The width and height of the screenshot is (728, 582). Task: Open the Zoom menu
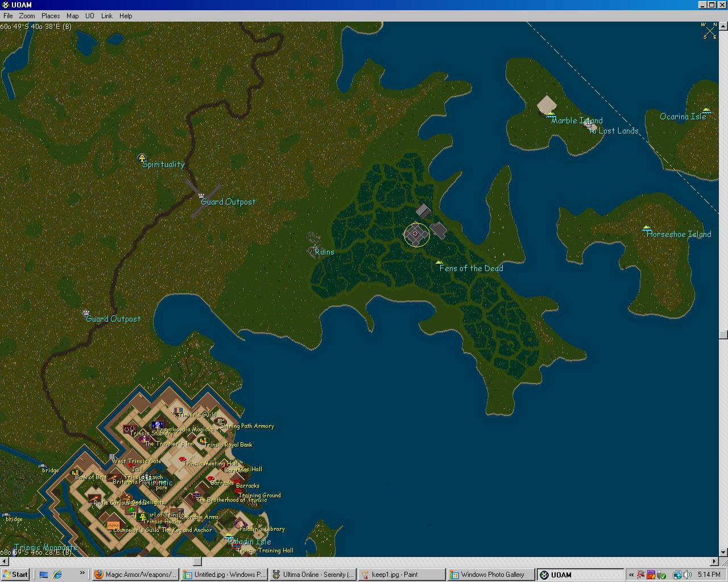coord(27,16)
